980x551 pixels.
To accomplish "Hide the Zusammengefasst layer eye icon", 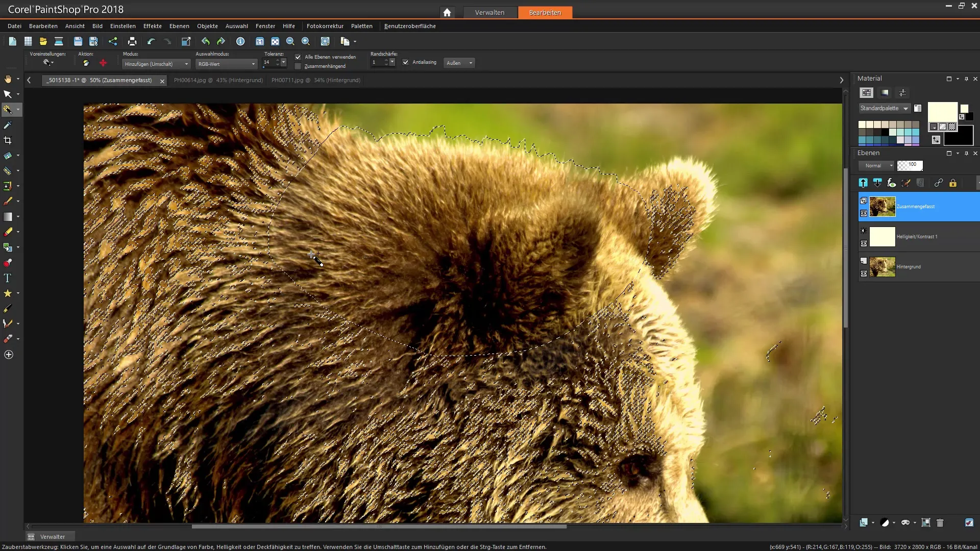I will point(864,213).
